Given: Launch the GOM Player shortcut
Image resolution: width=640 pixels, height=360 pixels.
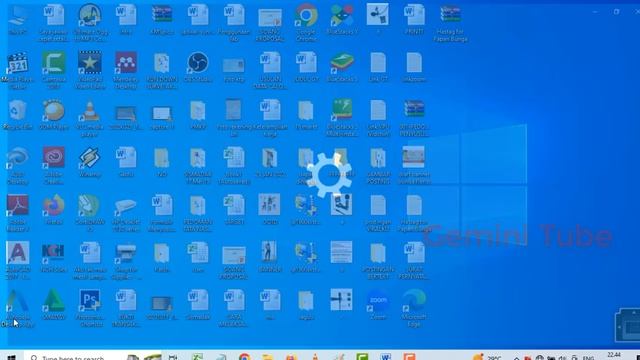Looking at the screenshot, I should [53, 115].
